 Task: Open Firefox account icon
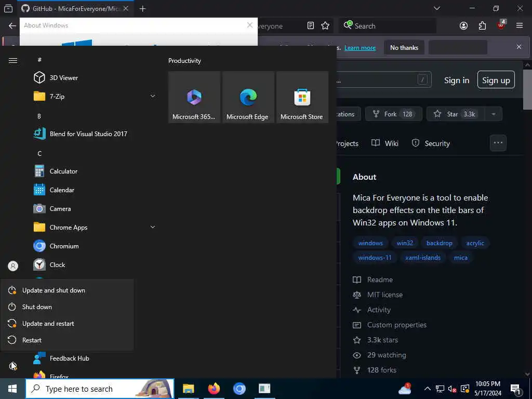463,26
